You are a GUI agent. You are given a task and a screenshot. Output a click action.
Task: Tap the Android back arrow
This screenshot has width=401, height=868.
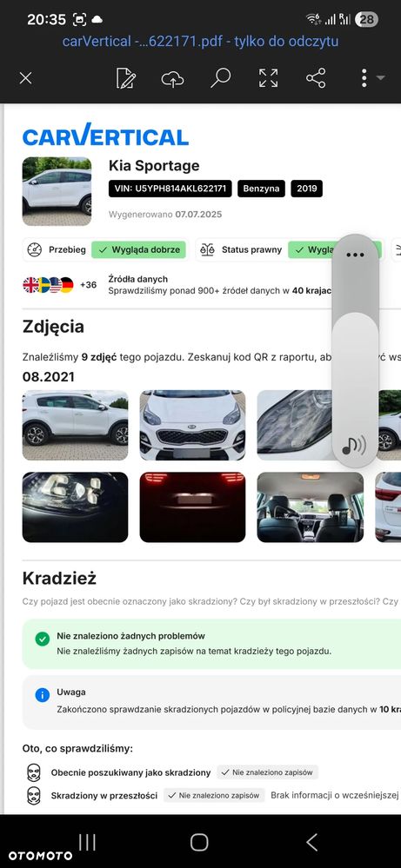click(311, 843)
